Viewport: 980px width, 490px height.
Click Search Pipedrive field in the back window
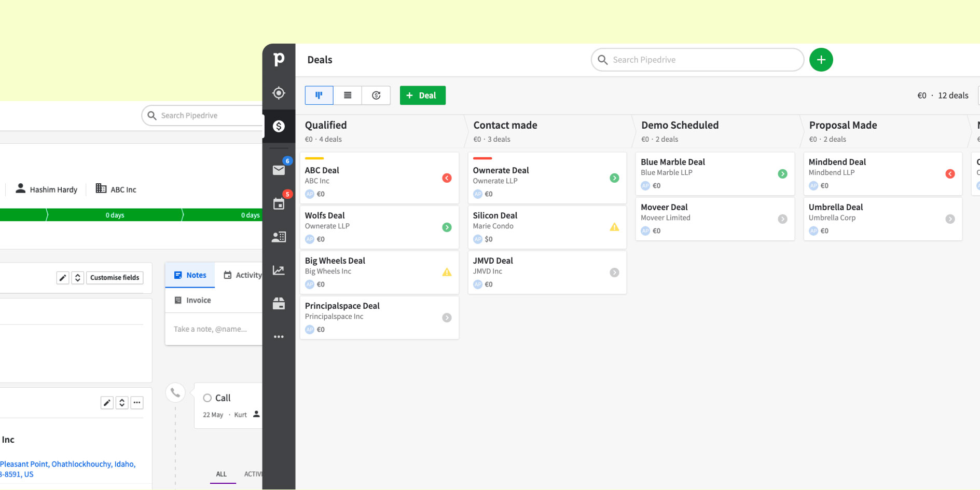(x=202, y=115)
